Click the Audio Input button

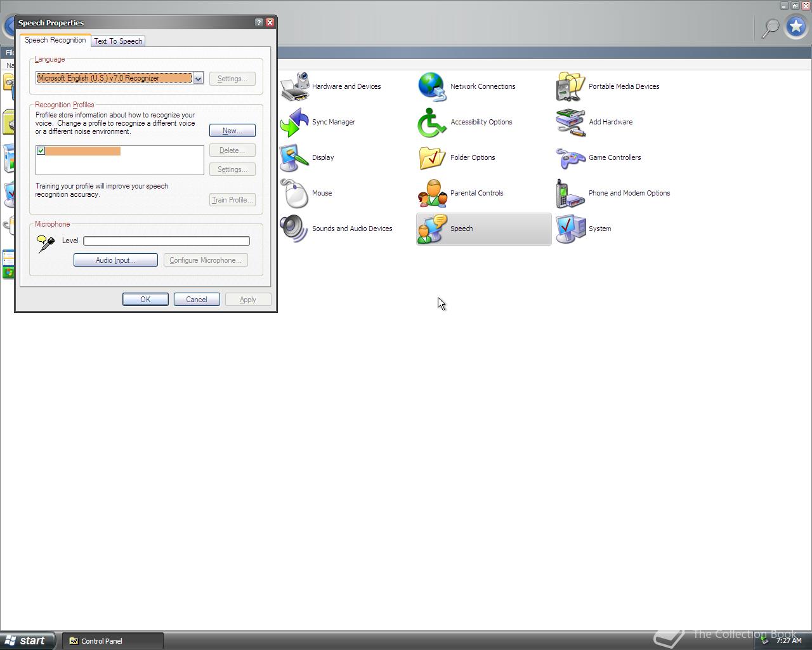pos(115,260)
